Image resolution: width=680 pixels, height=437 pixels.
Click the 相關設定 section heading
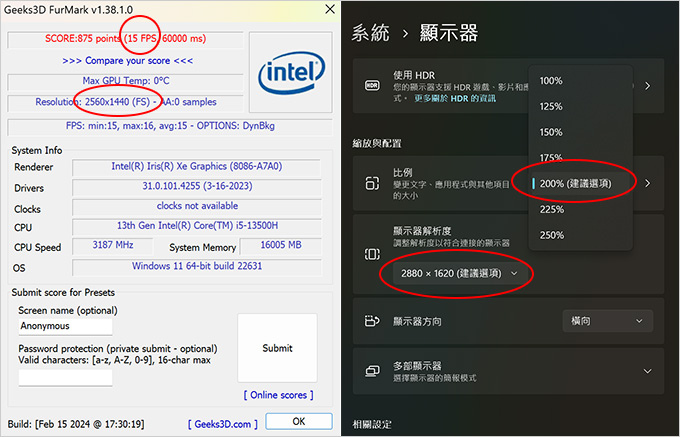pyautogui.click(x=372, y=424)
